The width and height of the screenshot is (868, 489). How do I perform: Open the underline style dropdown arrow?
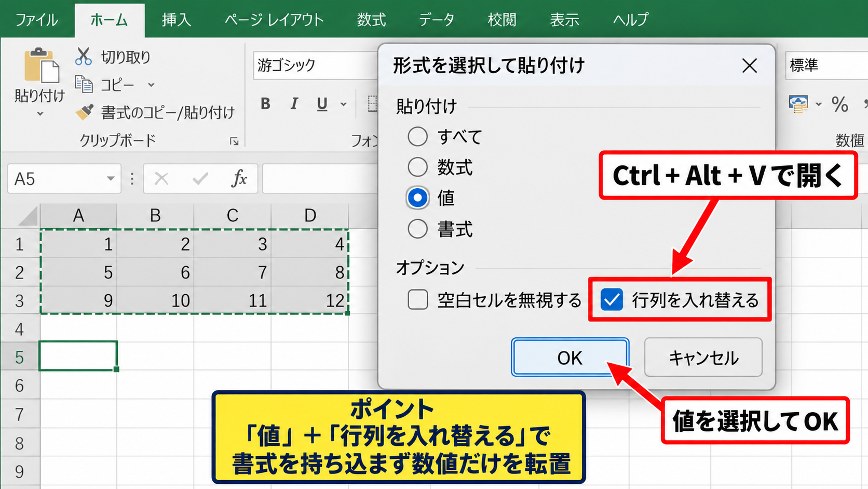[343, 104]
